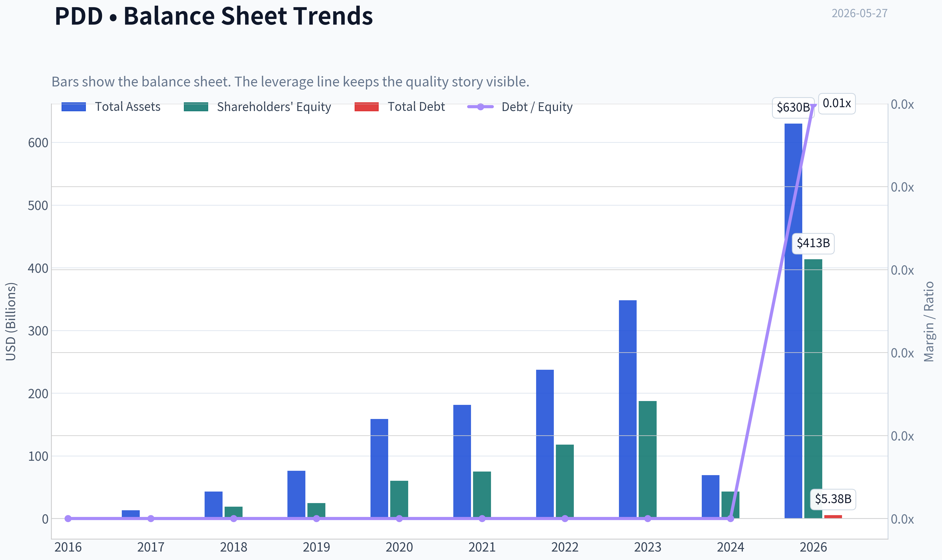
Task: Click the 2019 x-axis year label
Action: pos(316,547)
